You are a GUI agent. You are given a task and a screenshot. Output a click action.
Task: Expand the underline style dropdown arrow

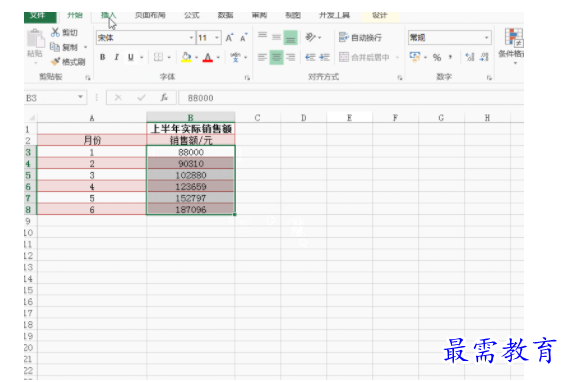142,57
